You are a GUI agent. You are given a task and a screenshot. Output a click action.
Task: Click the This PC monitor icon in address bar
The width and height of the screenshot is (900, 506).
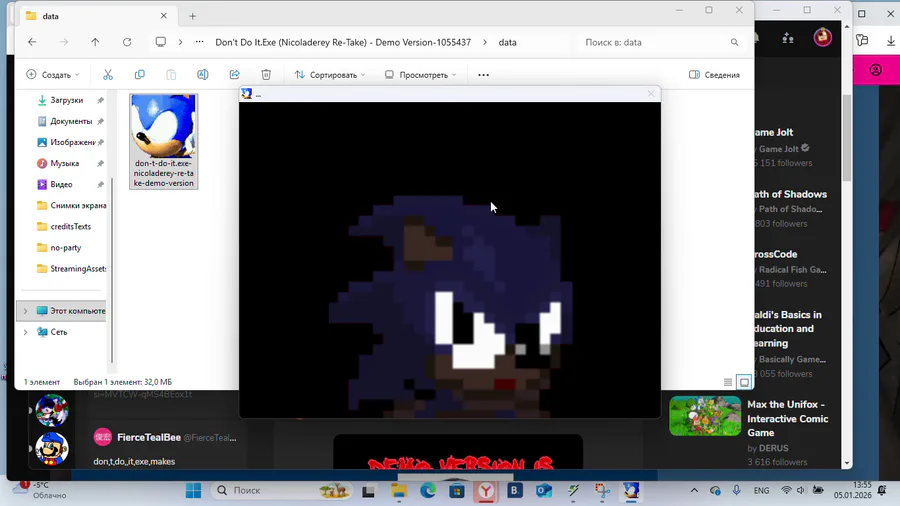pyautogui.click(x=161, y=42)
